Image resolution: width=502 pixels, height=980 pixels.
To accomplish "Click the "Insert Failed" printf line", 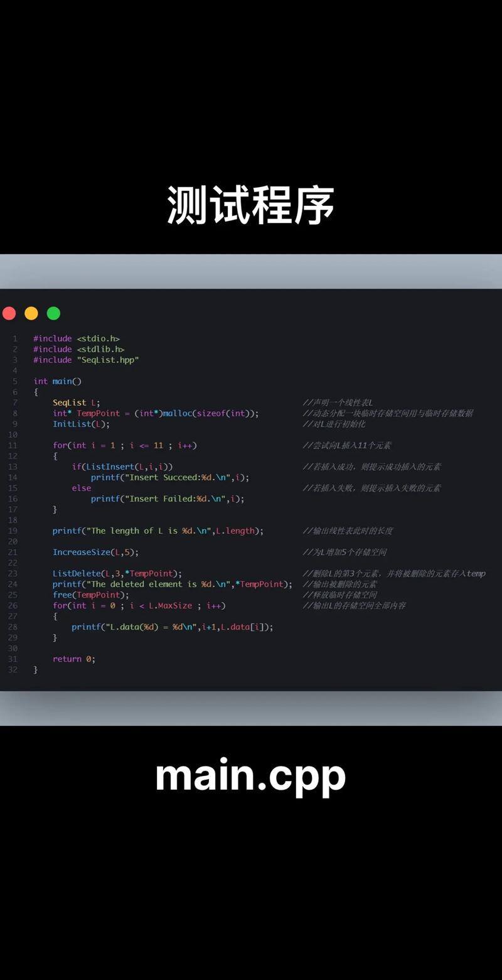I will click(167, 498).
